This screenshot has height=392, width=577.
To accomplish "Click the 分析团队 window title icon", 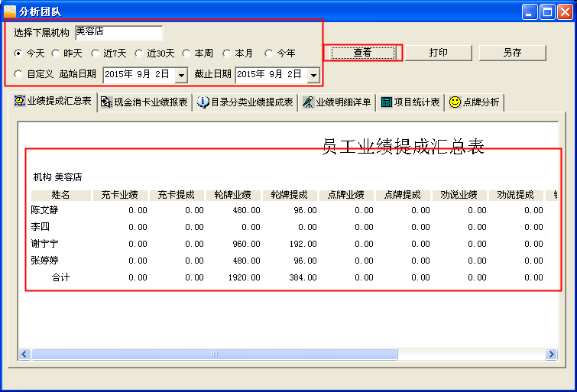I will (x=10, y=11).
